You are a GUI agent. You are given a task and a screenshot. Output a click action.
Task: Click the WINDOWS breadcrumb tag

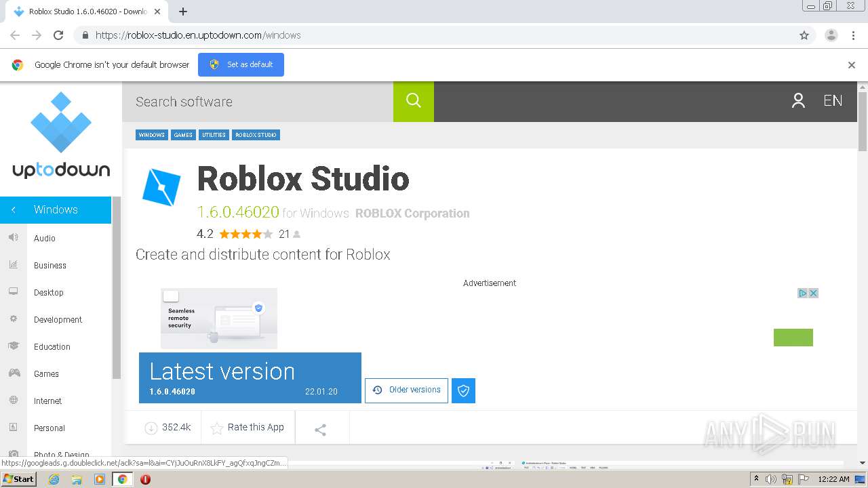click(x=152, y=135)
